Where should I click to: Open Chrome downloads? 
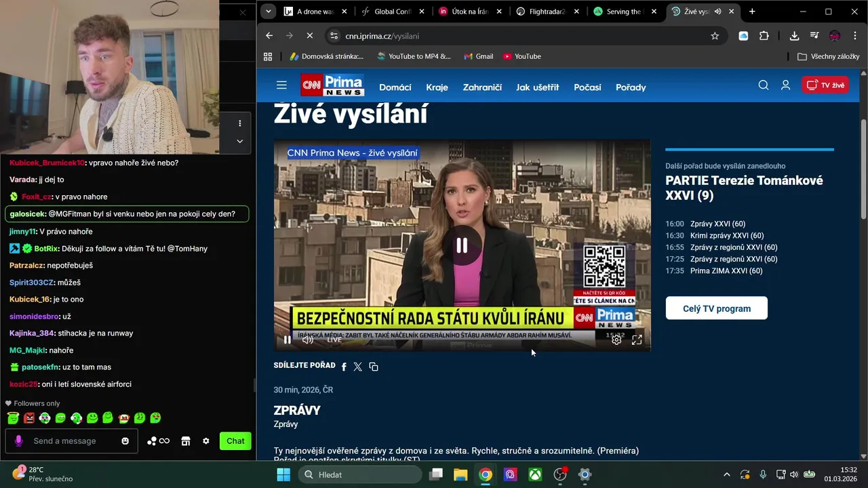coord(794,36)
